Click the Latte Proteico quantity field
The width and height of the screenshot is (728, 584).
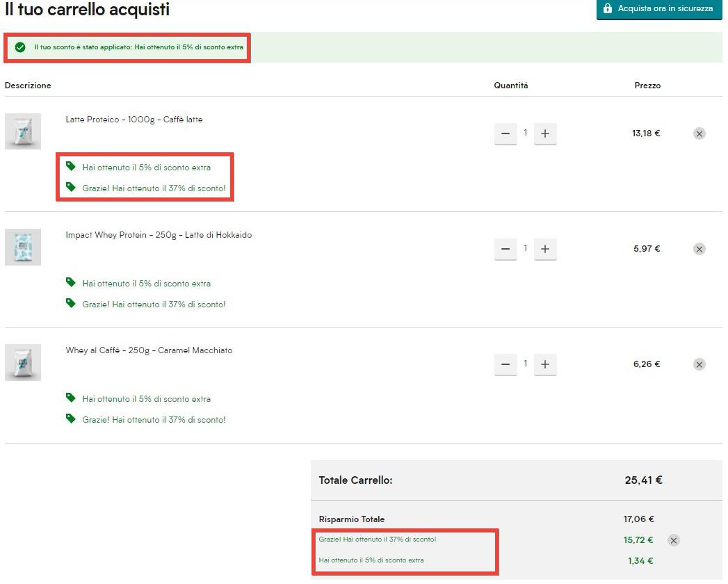526,133
